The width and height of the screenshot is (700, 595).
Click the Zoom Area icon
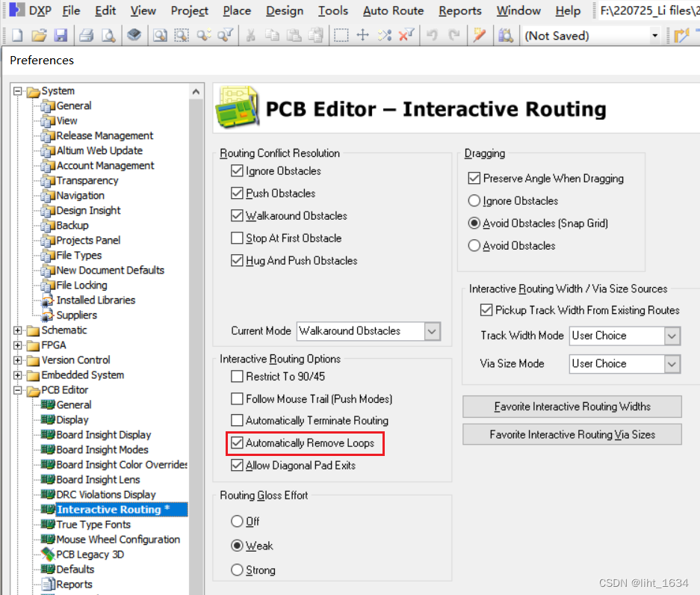click(182, 35)
